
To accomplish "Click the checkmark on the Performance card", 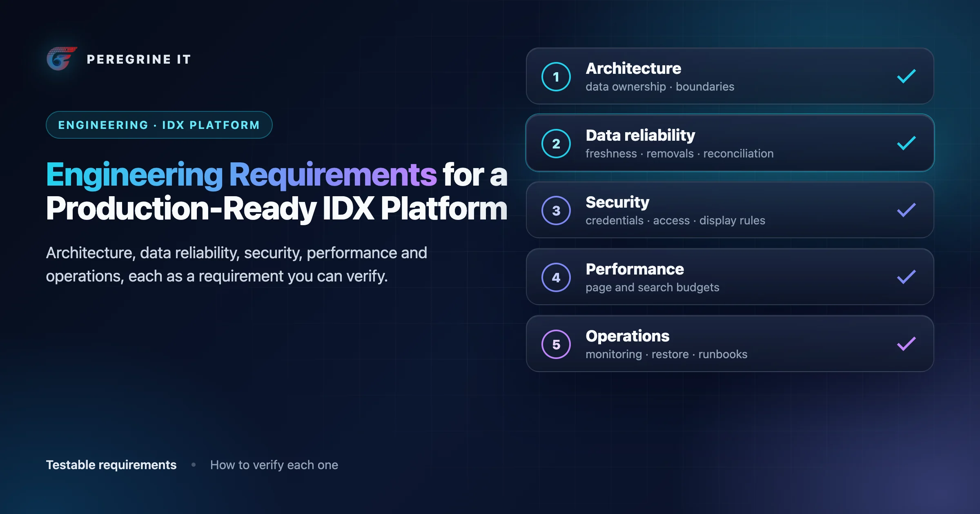I will [x=906, y=277].
